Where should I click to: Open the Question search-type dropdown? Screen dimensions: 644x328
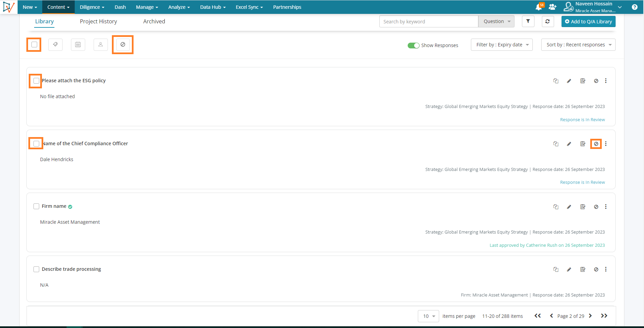click(x=496, y=21)
